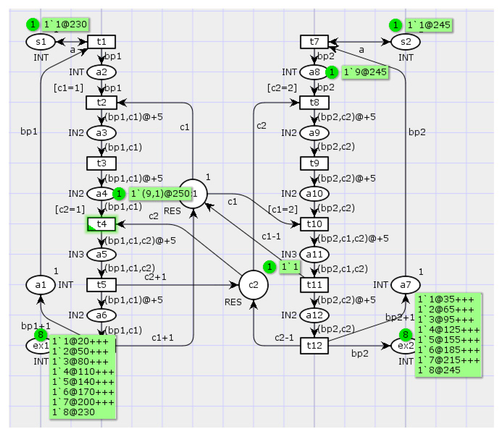Click the enabled transition t4
504x437 pixels.
[x=101, y=224]
